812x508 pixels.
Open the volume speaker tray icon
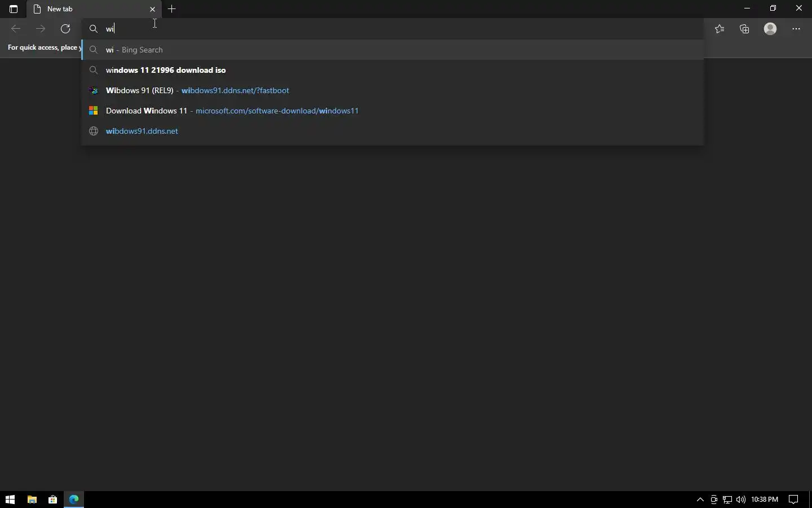pyautogui.click(x=741, y=500)
